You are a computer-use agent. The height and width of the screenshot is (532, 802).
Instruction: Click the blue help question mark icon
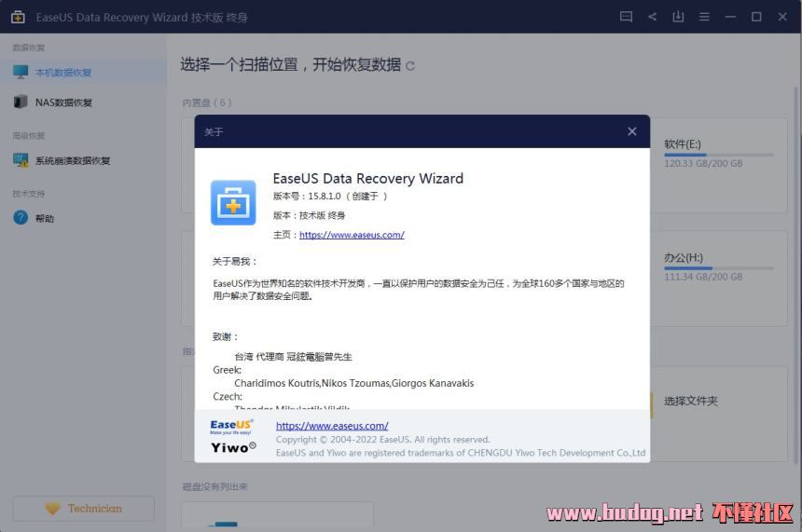coord(21,218)
